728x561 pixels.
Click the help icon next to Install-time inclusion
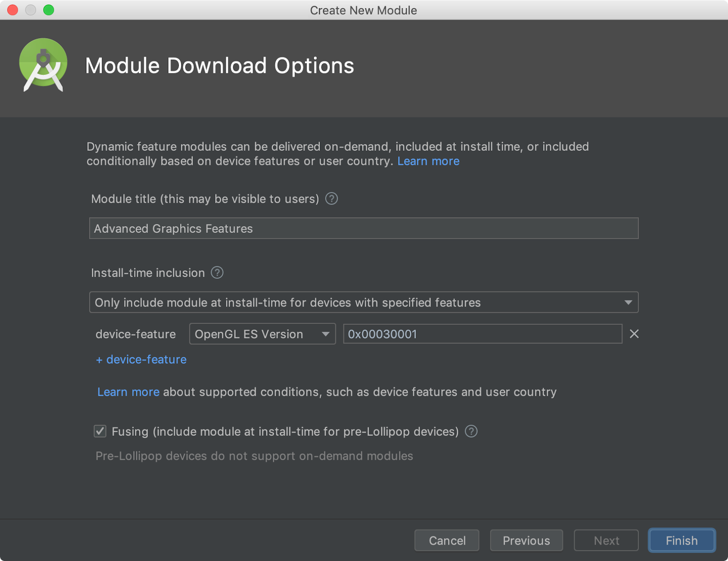pos(217,272)
